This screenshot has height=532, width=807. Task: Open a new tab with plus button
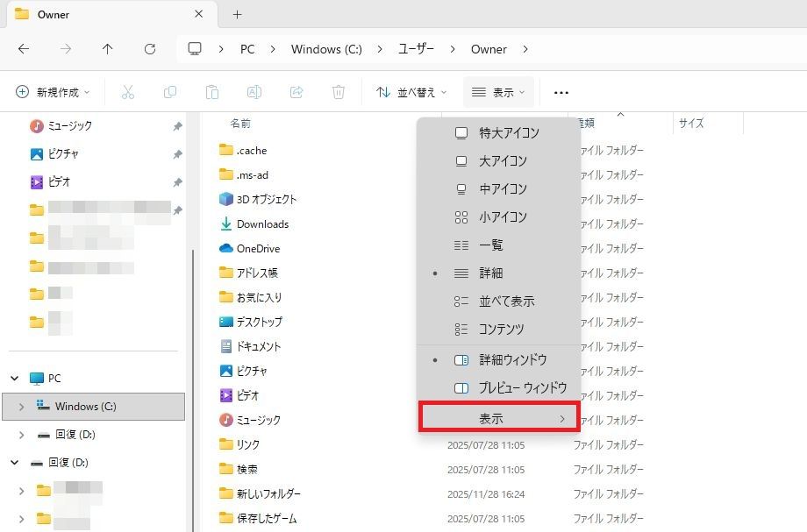point(237,15)
